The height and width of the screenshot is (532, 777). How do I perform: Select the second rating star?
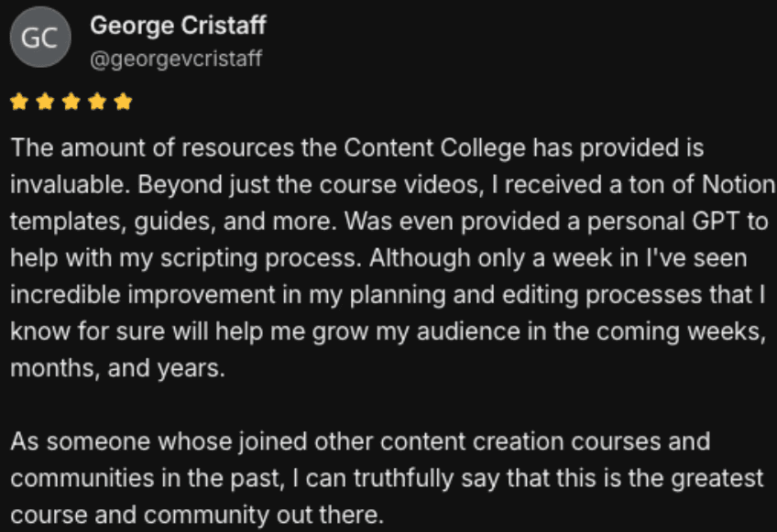[x=45, y=102]
